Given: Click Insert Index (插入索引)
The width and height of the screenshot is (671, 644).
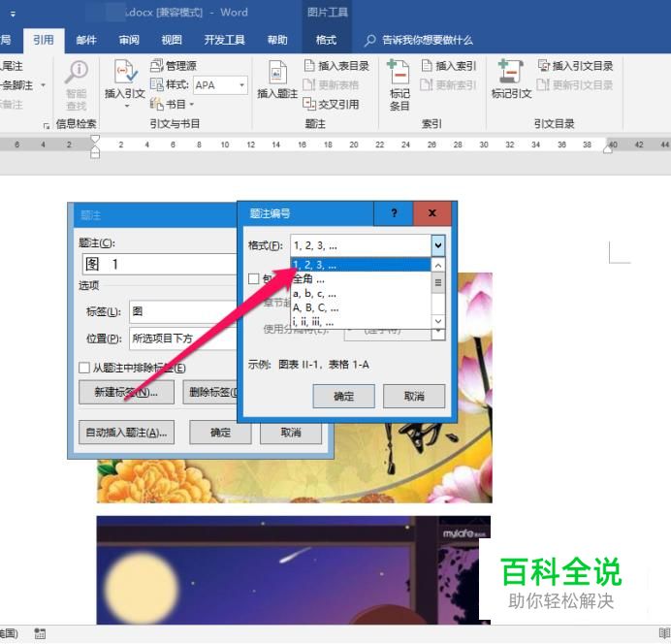Looking at the screenshot, I should tap(449, 66).
